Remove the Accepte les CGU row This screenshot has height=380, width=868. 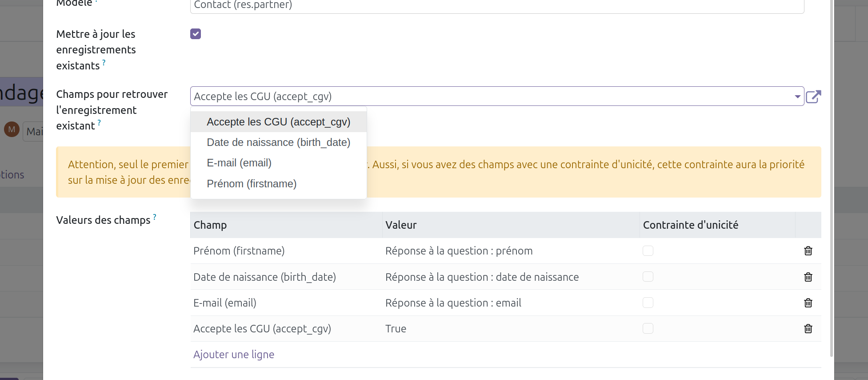(x=808, y=329)
